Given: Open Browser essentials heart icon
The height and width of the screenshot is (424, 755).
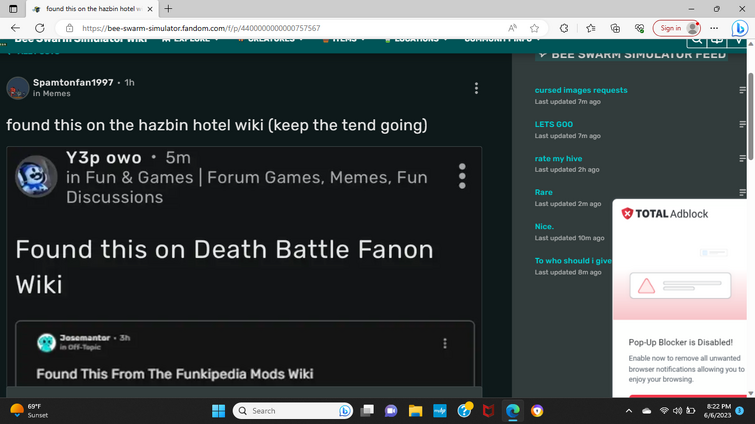Looking at the screenshot, I should pyautogui.click(x=639, y=28).
